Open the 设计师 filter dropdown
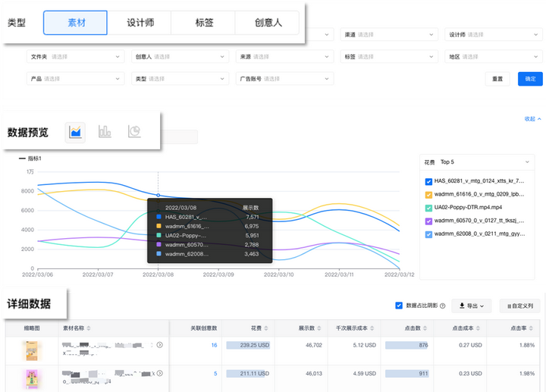The height and width of the screenshot is (392, 546). [x=494, y=34]
